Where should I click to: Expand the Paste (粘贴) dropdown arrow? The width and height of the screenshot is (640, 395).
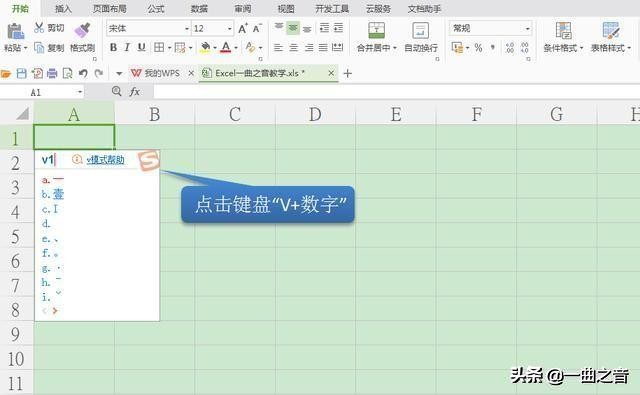[25, 48]
